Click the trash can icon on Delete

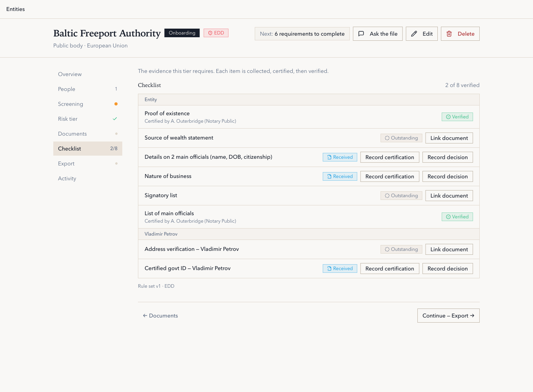[x=449, y=34]
